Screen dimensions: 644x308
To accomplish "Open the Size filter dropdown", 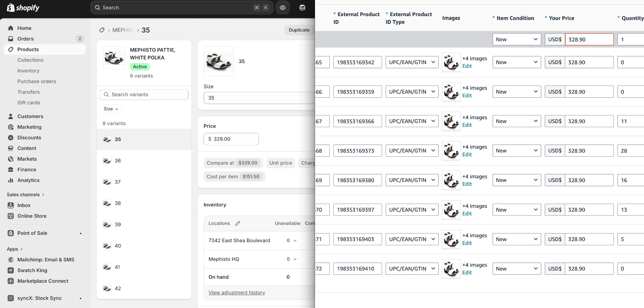I will click(111, 109).
